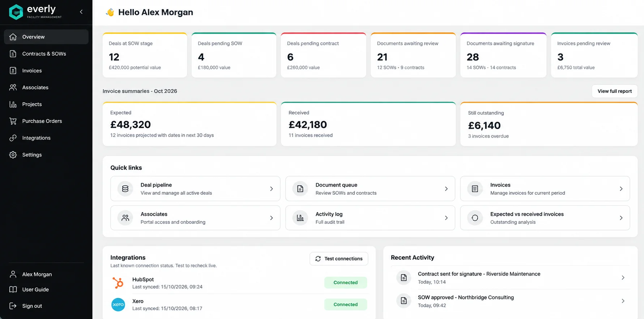Screen dimensions: 644x319
Task: Click the Deals pending contract card
Action: (x=324, y=55)
